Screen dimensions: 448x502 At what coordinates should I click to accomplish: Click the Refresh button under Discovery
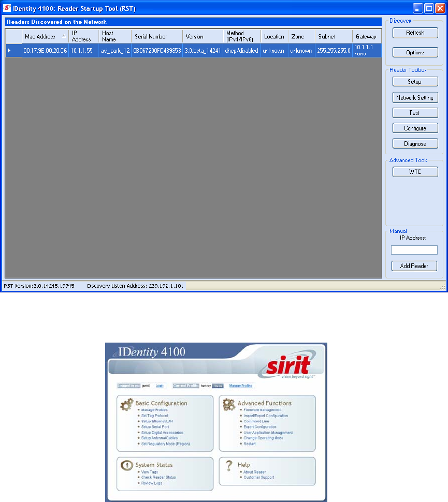(x=415, y=33)
